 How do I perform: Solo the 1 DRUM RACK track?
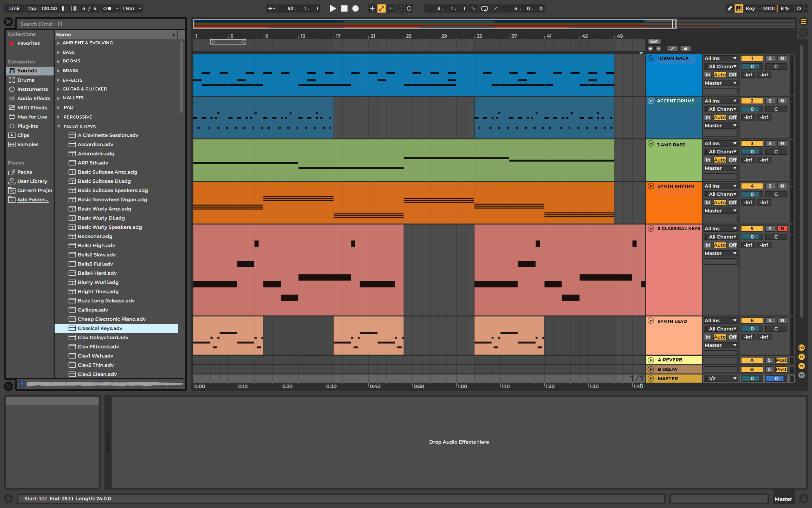pos(770,58)
